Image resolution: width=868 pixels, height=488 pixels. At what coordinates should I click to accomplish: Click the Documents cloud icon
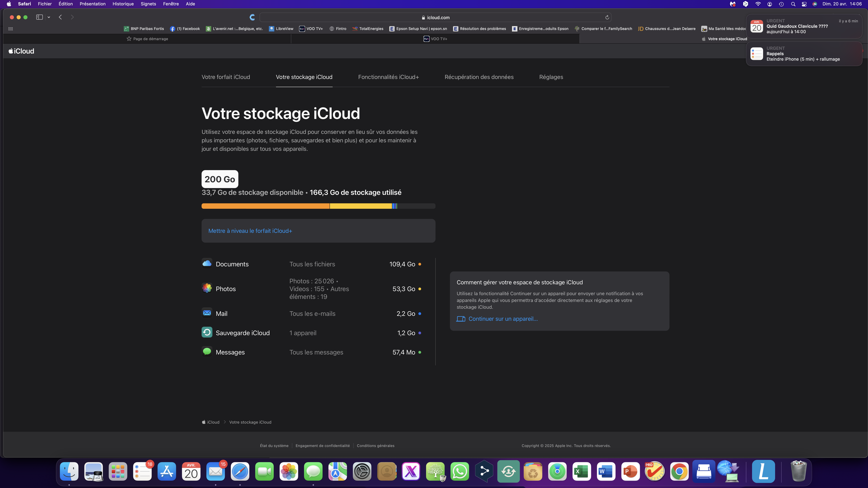click(207, 263)
